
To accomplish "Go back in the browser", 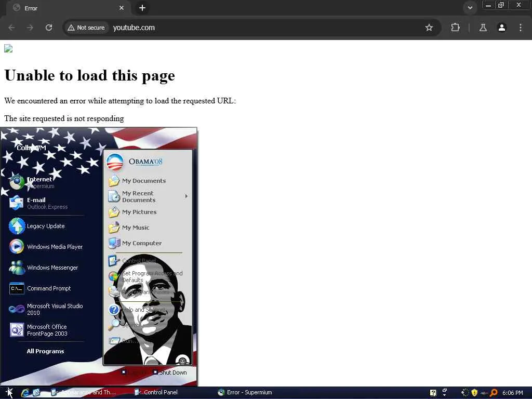I will tap(11, 28).
